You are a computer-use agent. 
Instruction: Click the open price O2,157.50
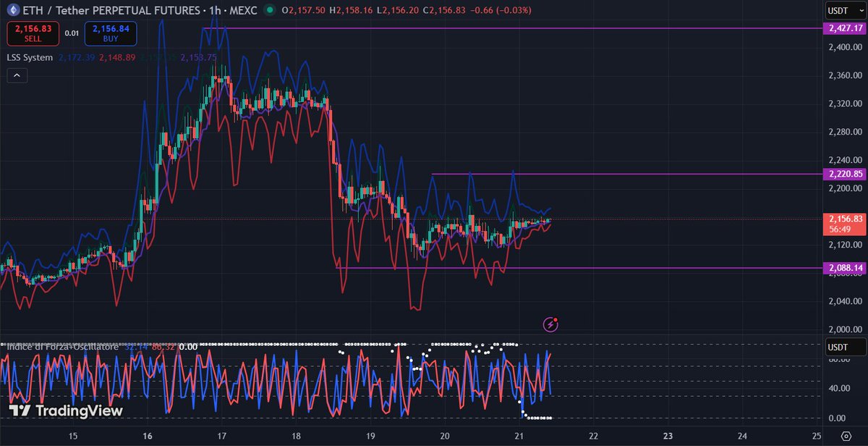[303, 11]
